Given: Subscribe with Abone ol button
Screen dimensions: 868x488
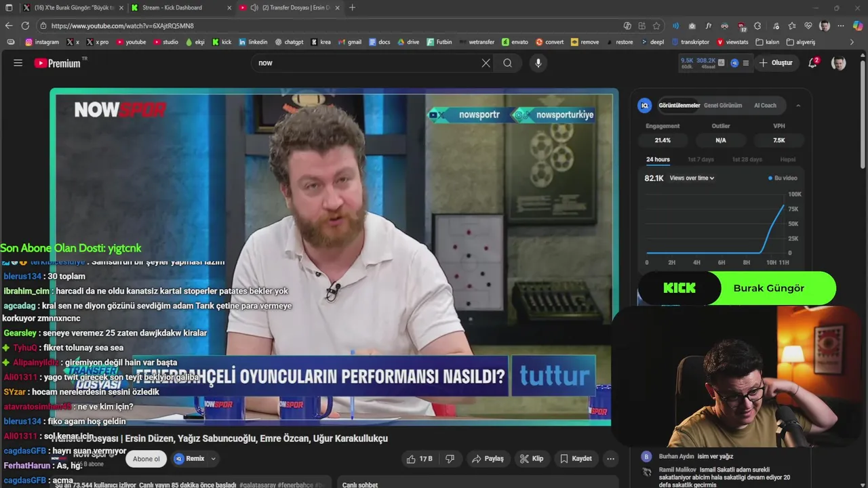Looking at the screenshot, I should (x=146, y=459).
